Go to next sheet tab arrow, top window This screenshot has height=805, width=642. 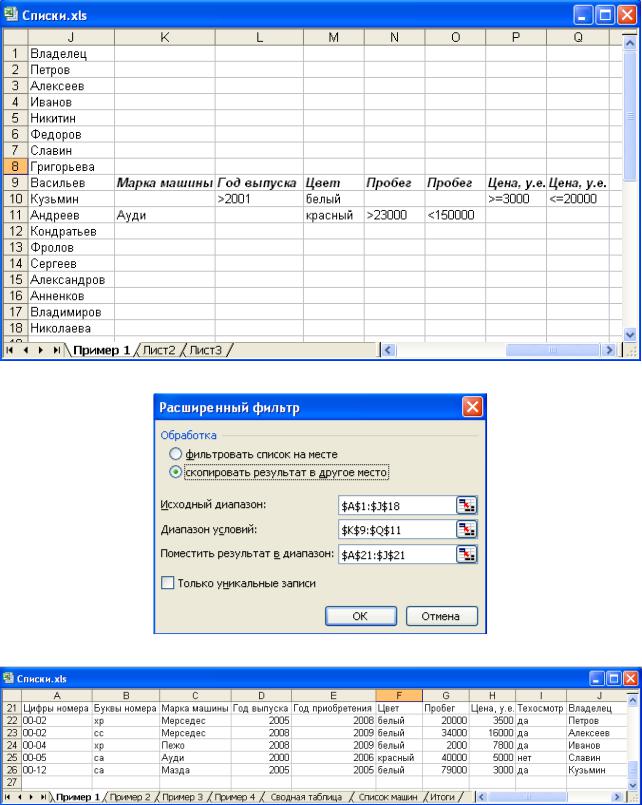[x=41, y=350]
